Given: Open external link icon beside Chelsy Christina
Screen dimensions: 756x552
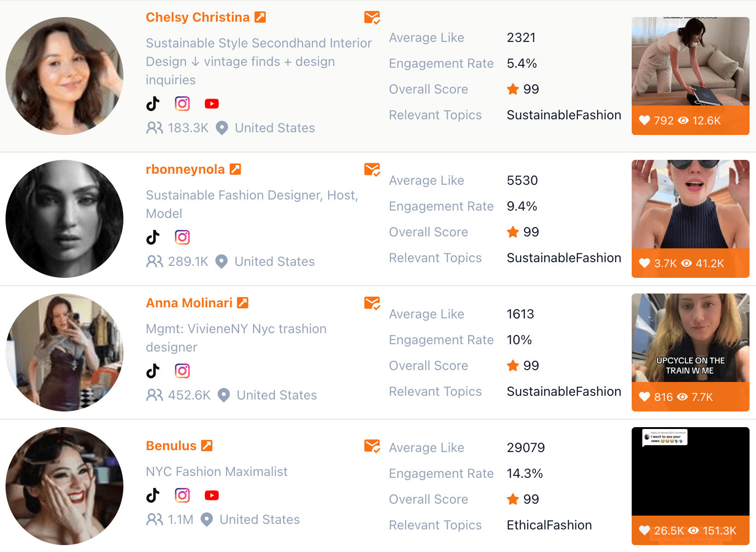Looking at the screenshot, I should (260, 17).
